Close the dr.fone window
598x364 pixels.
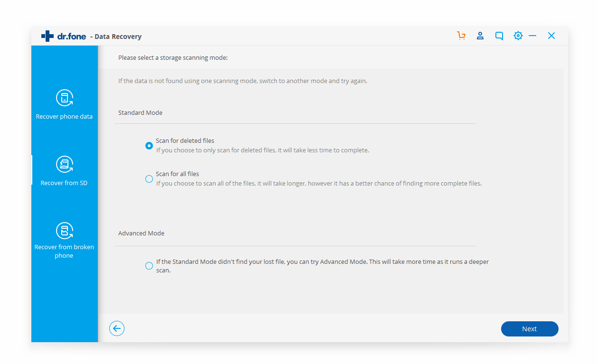click(551, 36)
